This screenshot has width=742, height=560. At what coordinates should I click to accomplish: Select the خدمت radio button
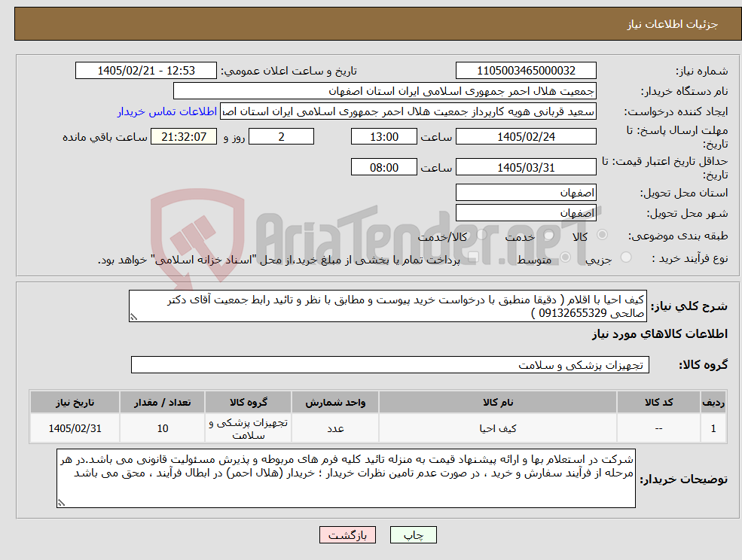coord(549,235)
